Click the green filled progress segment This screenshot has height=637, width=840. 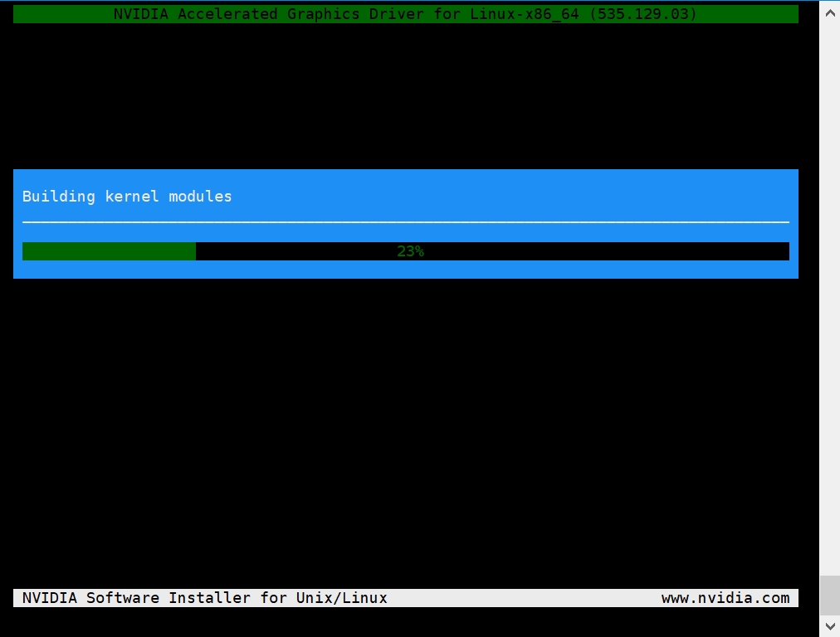tap(108, 250)
